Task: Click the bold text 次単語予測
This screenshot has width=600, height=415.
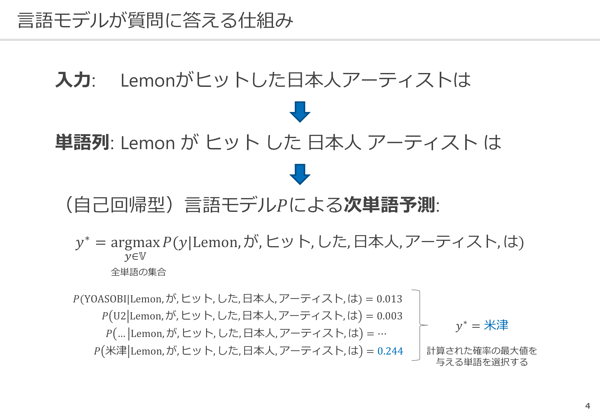Action: click(389, 205)
